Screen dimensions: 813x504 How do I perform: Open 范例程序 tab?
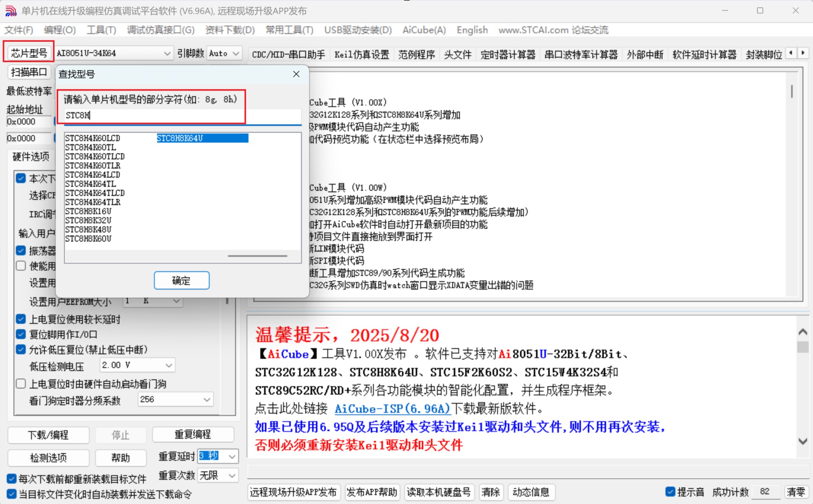[416, 54]
